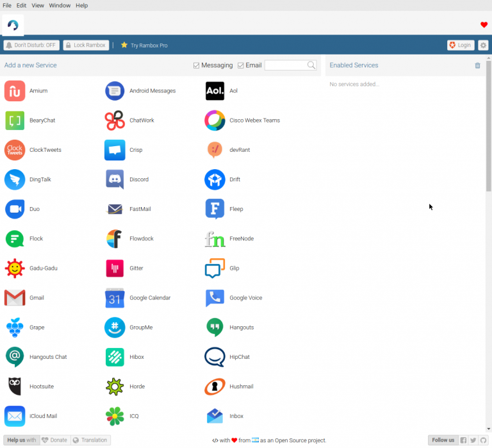Add the Flowdock service icon
This screenshot has height=448, width=492.
pyautogui.click(x=115, y=239)
